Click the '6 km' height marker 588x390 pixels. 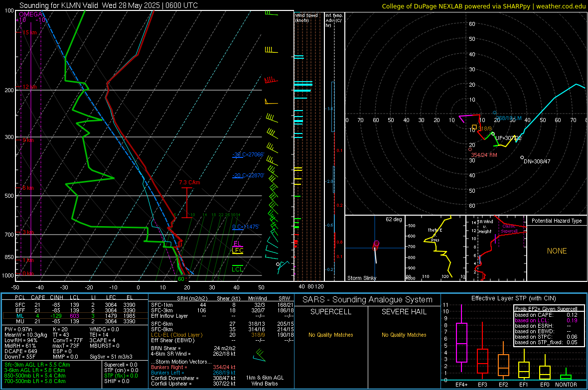[x=28, y=187]
